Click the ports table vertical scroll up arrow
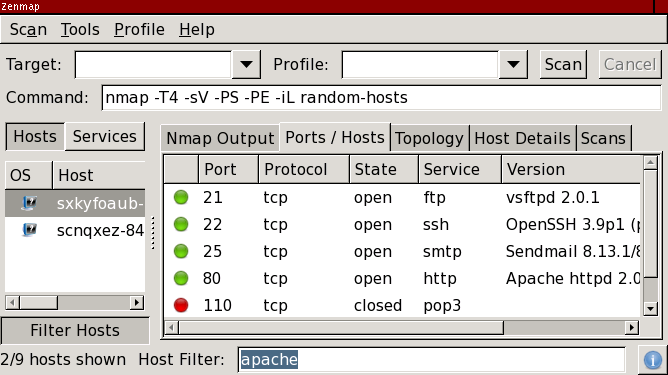The image size is (668, 375). click(x=651, y=162)
